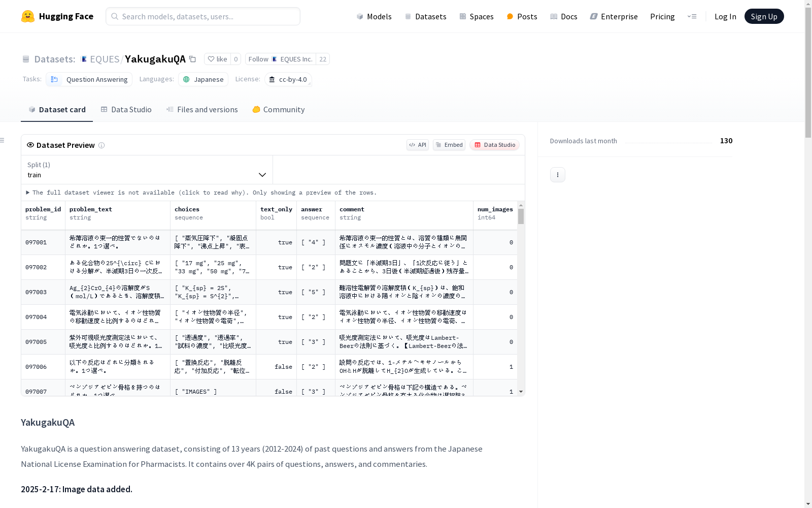Click the search models input field
This screenshot has width=812, height=508.
tap(203, 16)
